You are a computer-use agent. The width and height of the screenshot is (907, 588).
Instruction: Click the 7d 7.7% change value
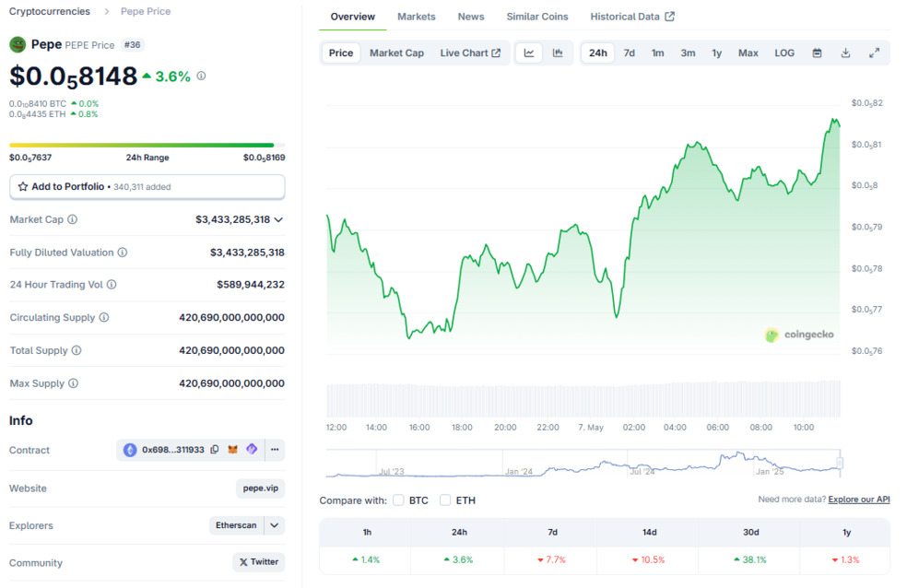(552, 559)
